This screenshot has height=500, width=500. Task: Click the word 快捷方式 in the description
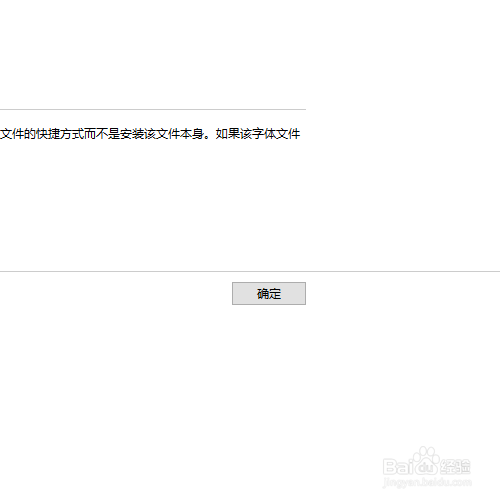(x=60, y=134)
